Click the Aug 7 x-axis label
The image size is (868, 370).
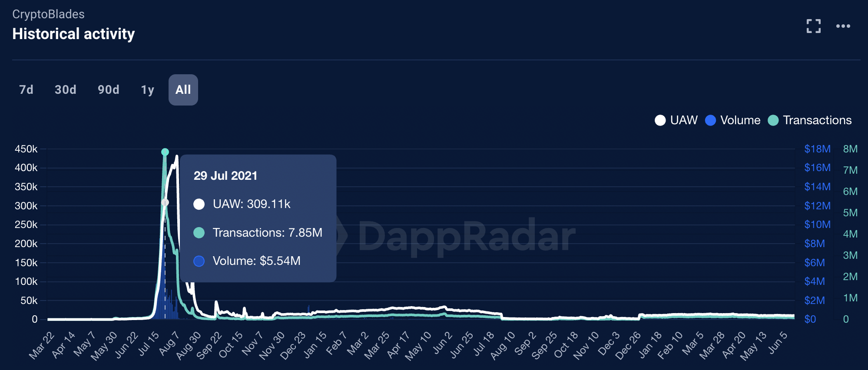click(x=169, y=343)
